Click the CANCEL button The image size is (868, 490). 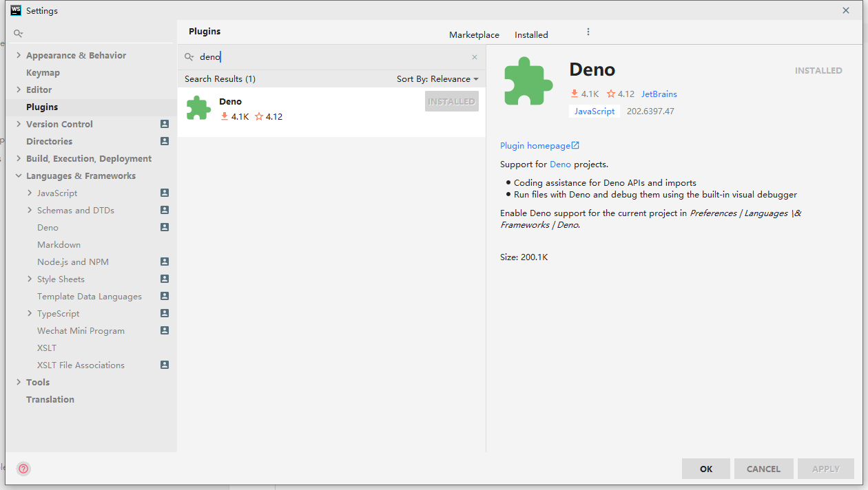[x=764, y=469]
